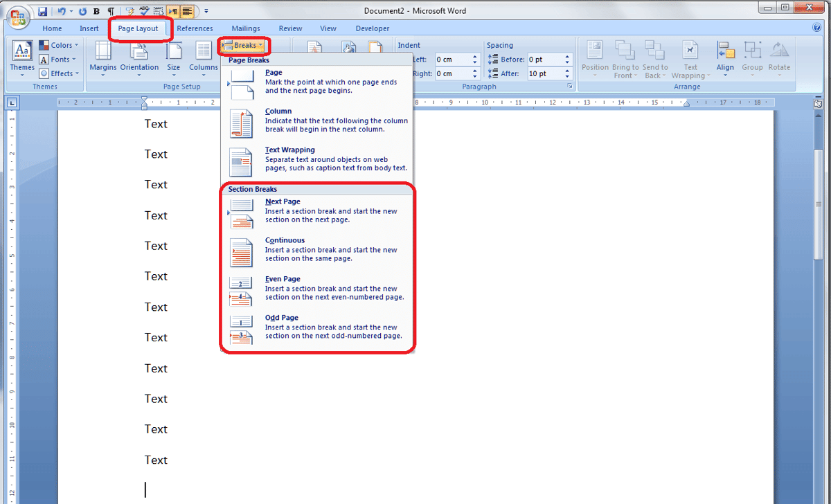Expand the theme Fonts dropdown
This screenshot has width=831, height=504.
pos(60,60)
